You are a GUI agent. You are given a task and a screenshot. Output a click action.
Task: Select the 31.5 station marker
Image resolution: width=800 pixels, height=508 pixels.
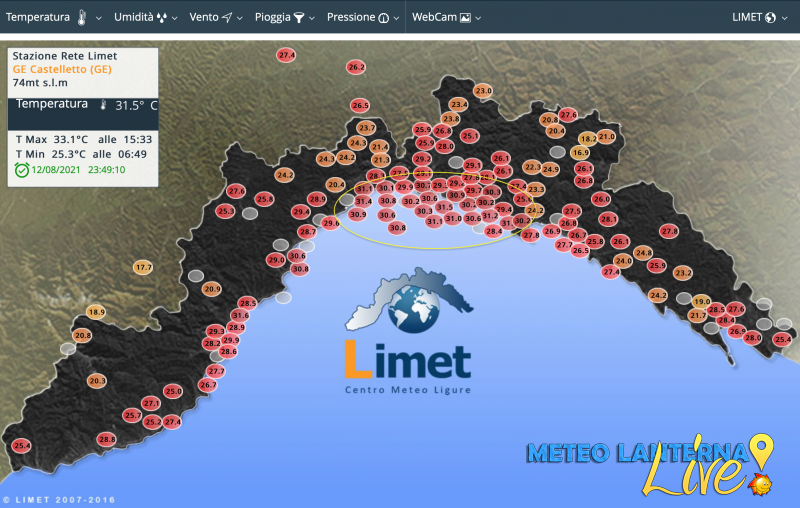[x=444, y=207]
